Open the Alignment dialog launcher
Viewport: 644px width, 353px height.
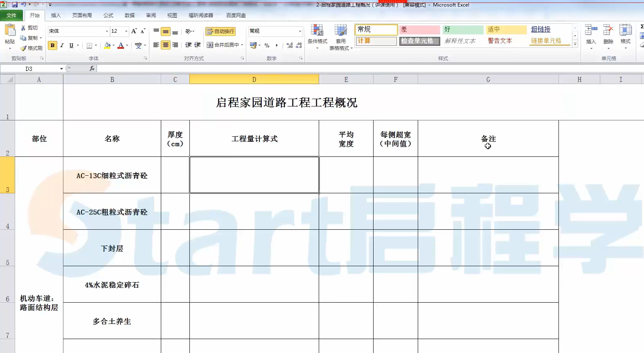tap(242, 59)
